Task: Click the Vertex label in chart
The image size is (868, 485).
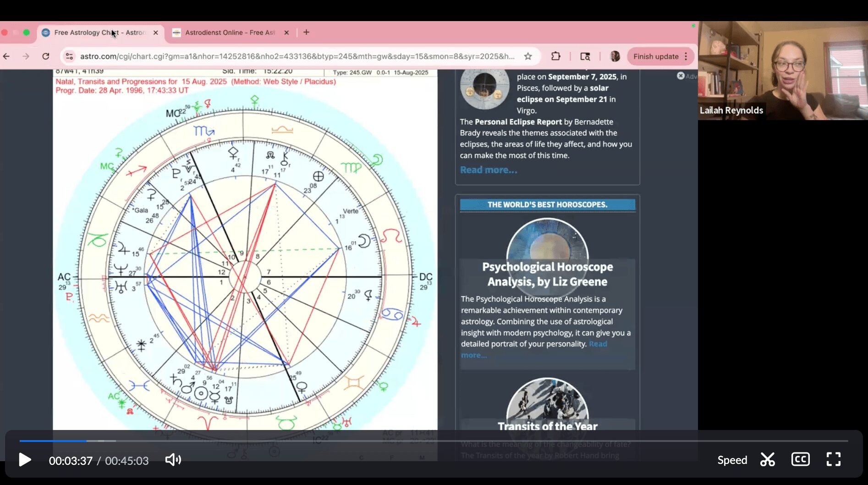Action: 351,211
